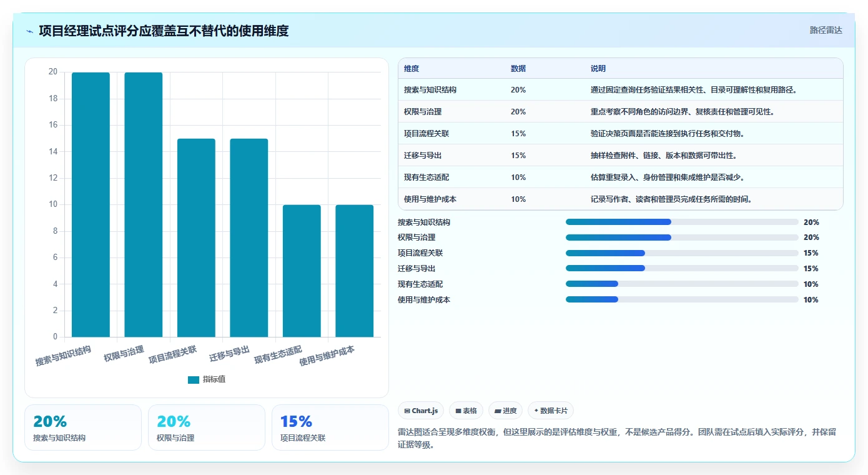Click the 现有生态适配 bar in the chart

click(302, 271)
